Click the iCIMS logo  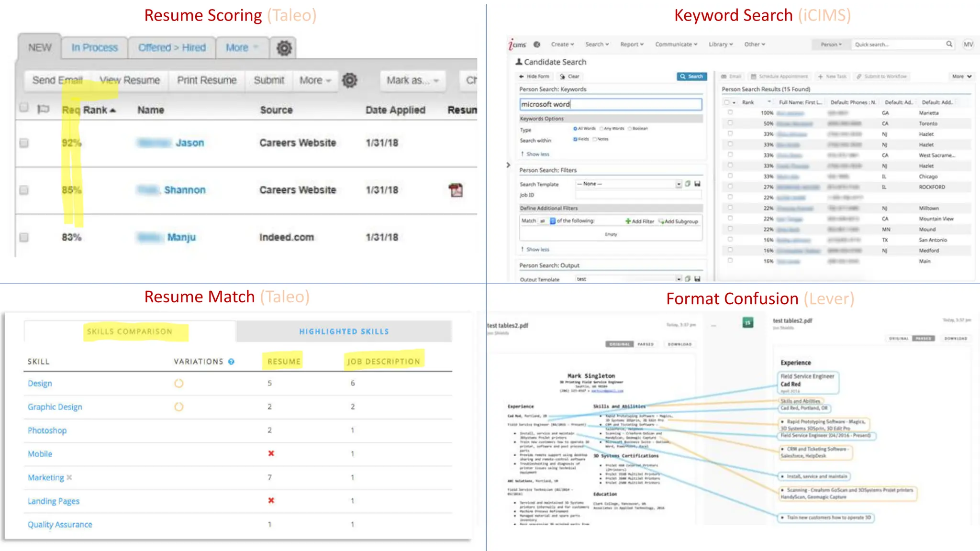click(x=517, y=44)
